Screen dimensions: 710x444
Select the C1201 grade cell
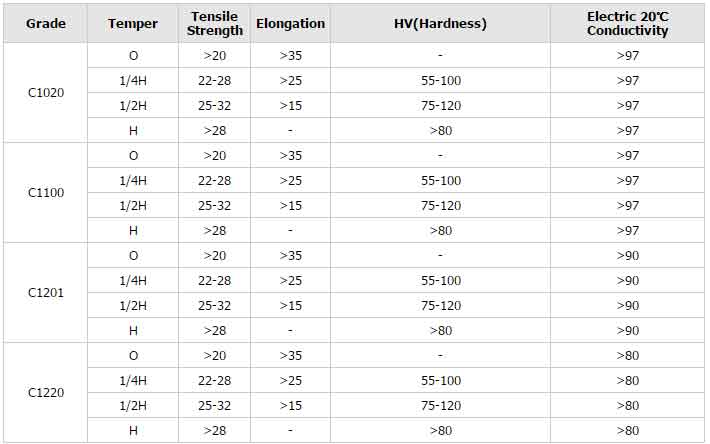(x=46, y=293)
